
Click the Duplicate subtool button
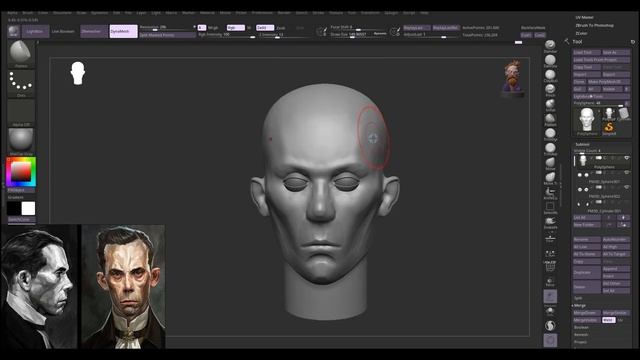[587, 272]
